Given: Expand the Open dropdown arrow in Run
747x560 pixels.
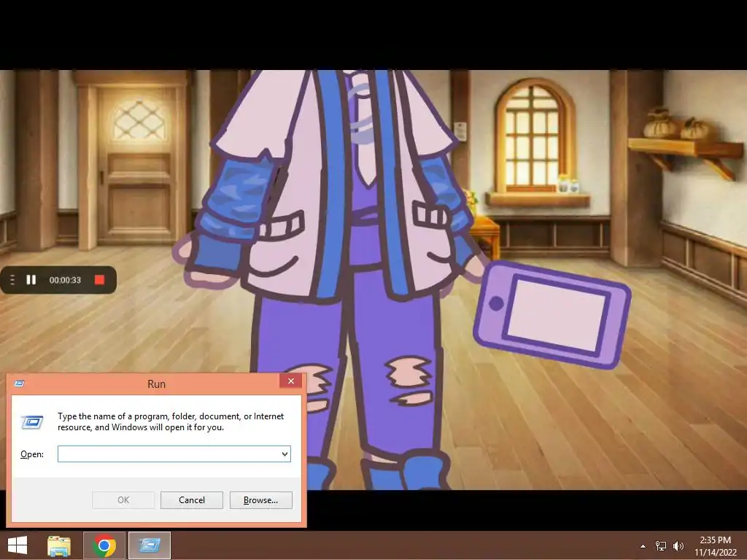Looking at the screenshot, I should (285, 454).
